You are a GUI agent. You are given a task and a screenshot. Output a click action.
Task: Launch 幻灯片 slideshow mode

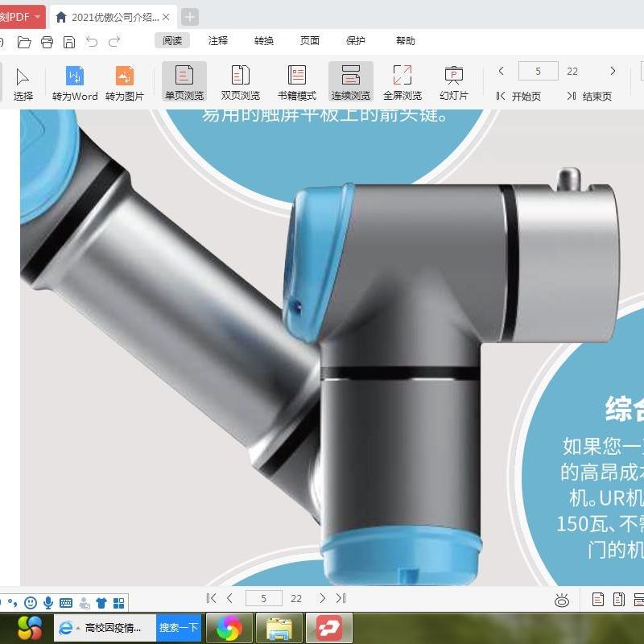pos(454,83)
